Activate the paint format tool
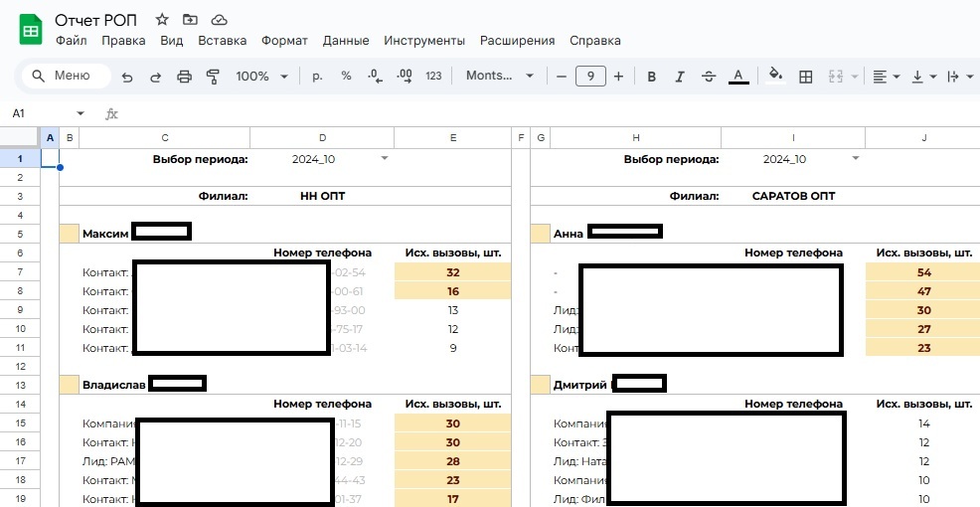Viewport: 980px width, 507px height. click(x=213, y=77)
